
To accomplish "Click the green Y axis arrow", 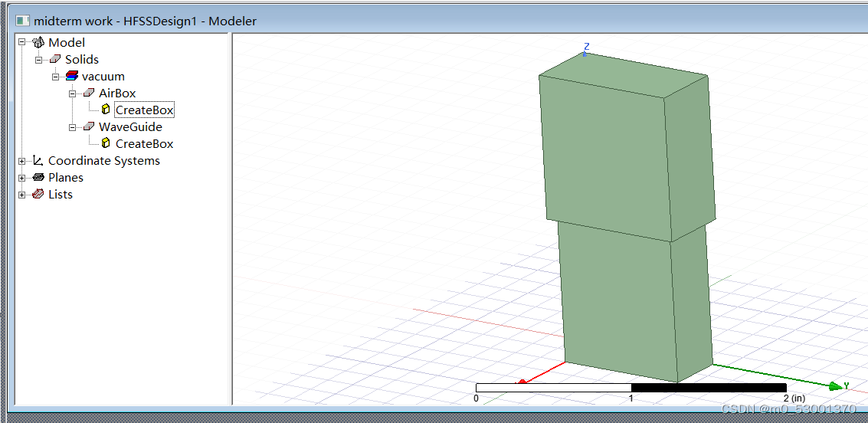I will click(836, 386).
